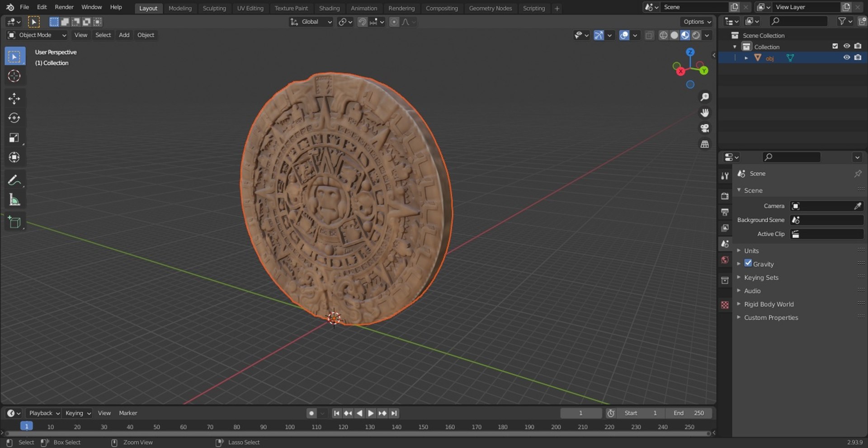Click the current frame field
The width and height of the screenshot is (868, 448).
pyautogui.click(x=581, y=413)
